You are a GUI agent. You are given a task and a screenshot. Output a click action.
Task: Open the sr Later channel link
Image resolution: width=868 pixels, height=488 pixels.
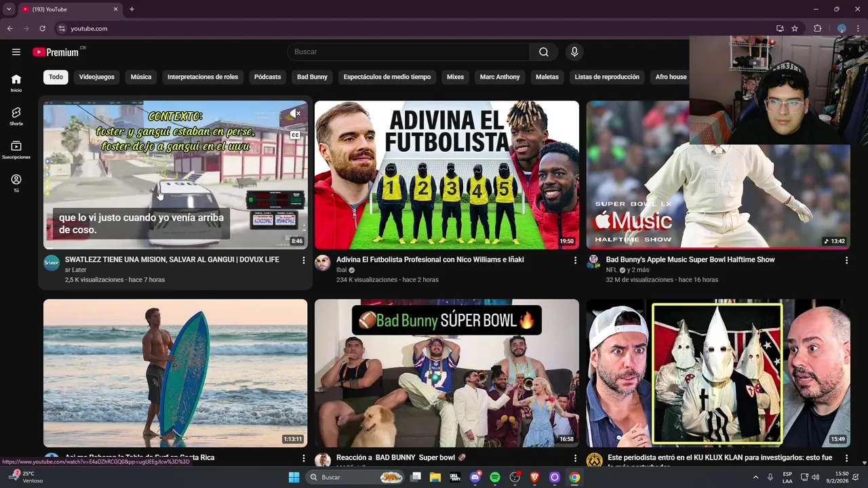(x=75, y=270)
